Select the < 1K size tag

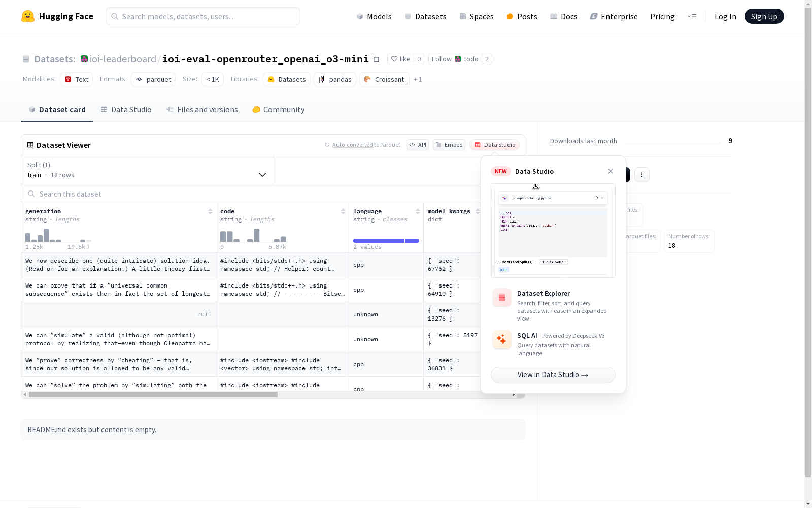click(x=213, y=79)
